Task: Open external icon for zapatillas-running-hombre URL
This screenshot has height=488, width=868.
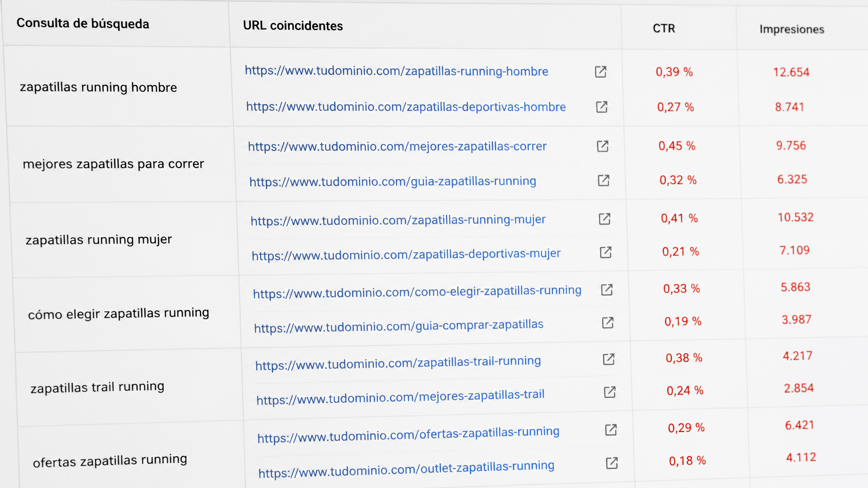Action: point(600,72)
